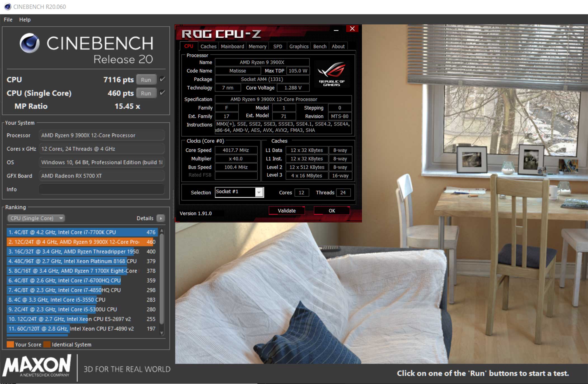The width and height of the screenshot is (588, 384).
Task: Click the Info input field
Action: [x=101, y=189]
